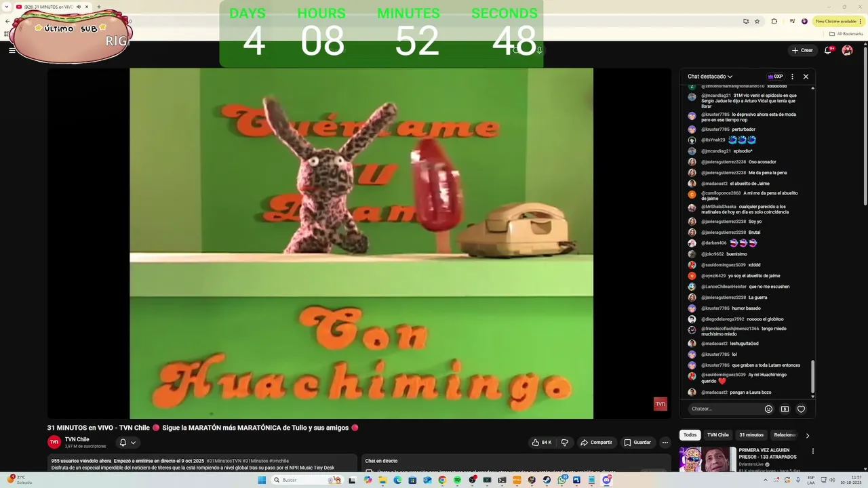Select the Todos filter chip

click(690, 435)
